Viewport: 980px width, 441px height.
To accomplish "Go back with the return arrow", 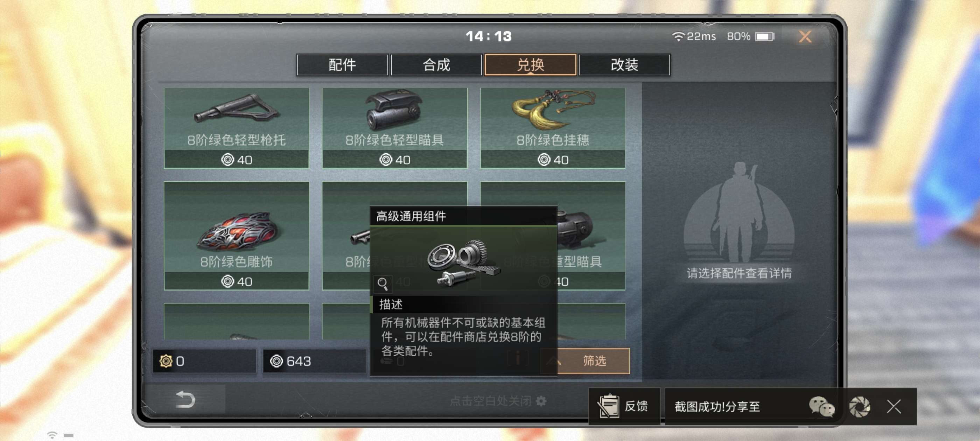I will [x=185, y=400].
